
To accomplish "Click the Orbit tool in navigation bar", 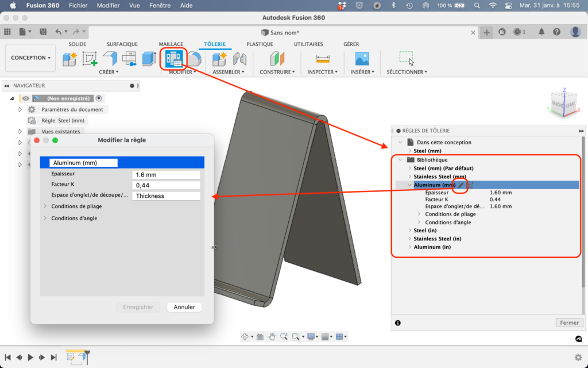I will point(245,336).
